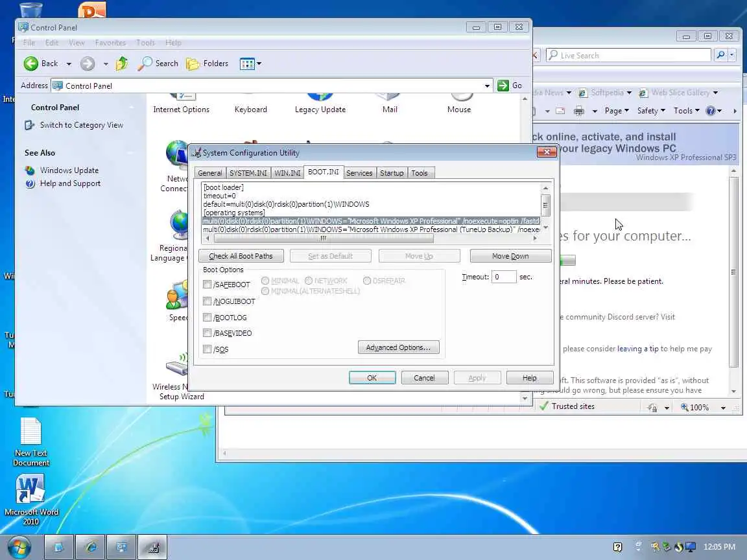Select the MINIMAL(ALTERNATESHELL) radio option
This screenshot has width=747, height=560.
pos(265,291)
